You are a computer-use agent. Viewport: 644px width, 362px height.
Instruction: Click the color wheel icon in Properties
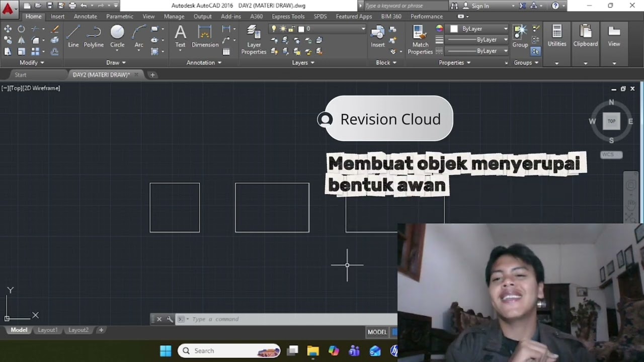(439, 29)
